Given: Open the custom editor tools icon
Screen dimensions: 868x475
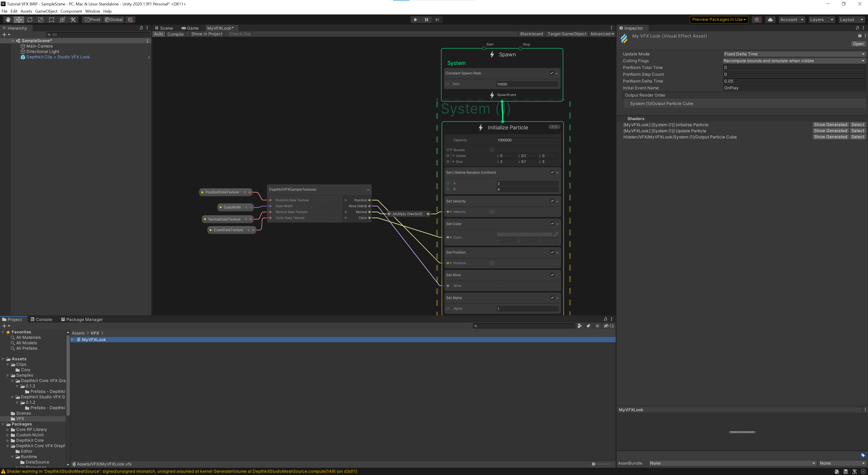Looking at the screenshot, I should coord(73,19).
